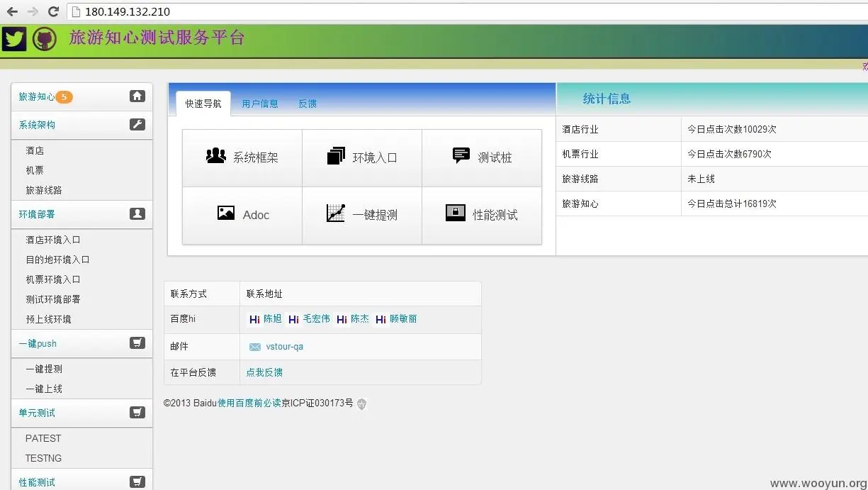Click the GitHub icon in the header
This screenshot has width=868, height=490.
tap(44, 38)
